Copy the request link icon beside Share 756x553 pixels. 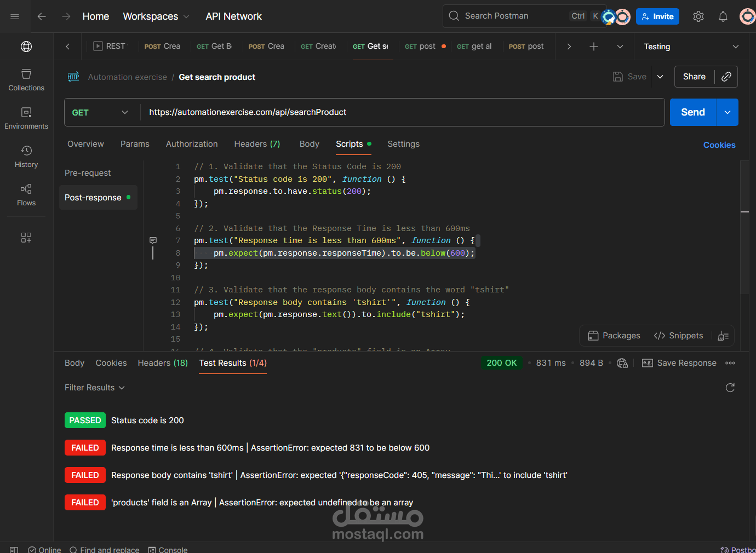726,77
